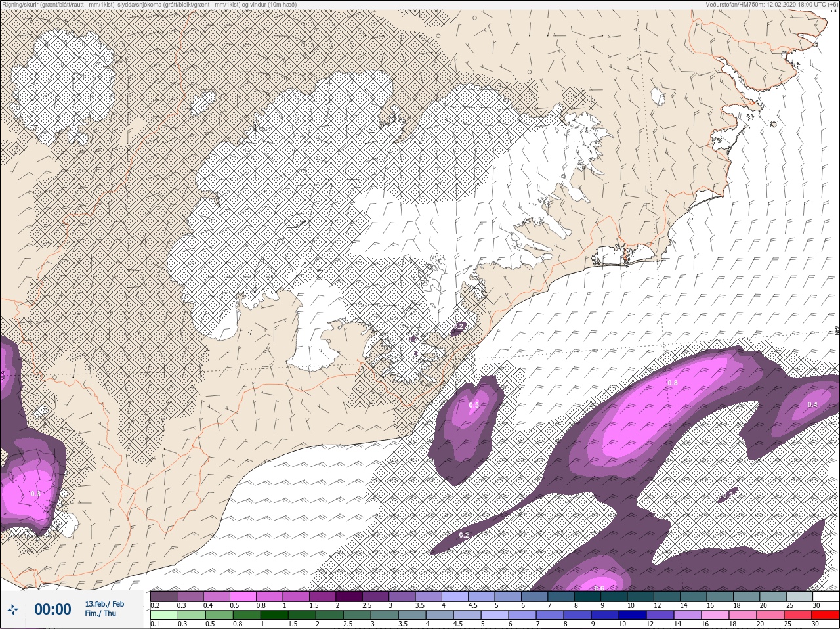Click the 0.4 contour label near the right edge
This screenshot has height=629, width=840.
[812, 404]
